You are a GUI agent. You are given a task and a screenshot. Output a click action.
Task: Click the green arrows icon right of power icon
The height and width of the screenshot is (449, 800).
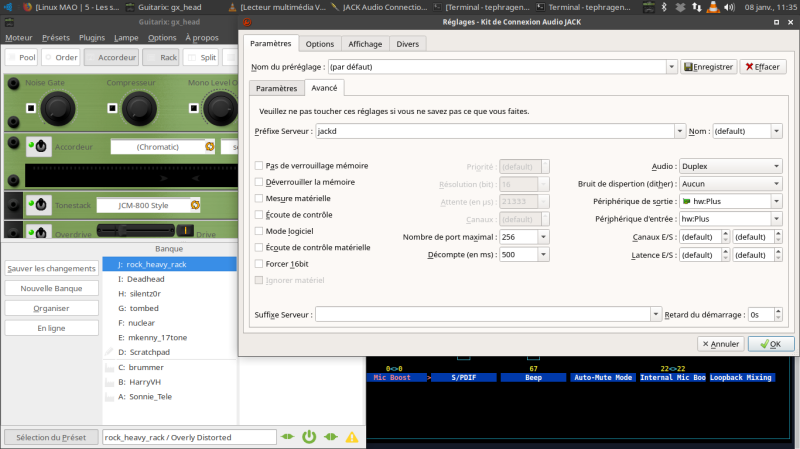331,437
